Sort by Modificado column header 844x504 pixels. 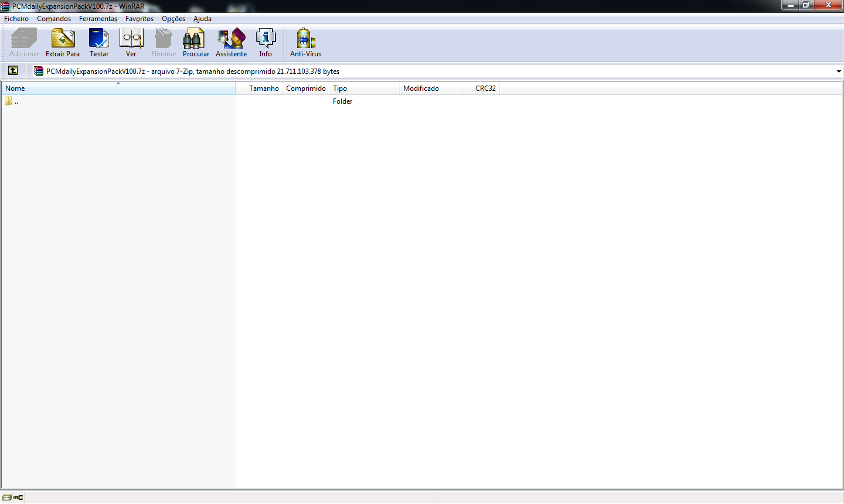(x=421, y=88)
